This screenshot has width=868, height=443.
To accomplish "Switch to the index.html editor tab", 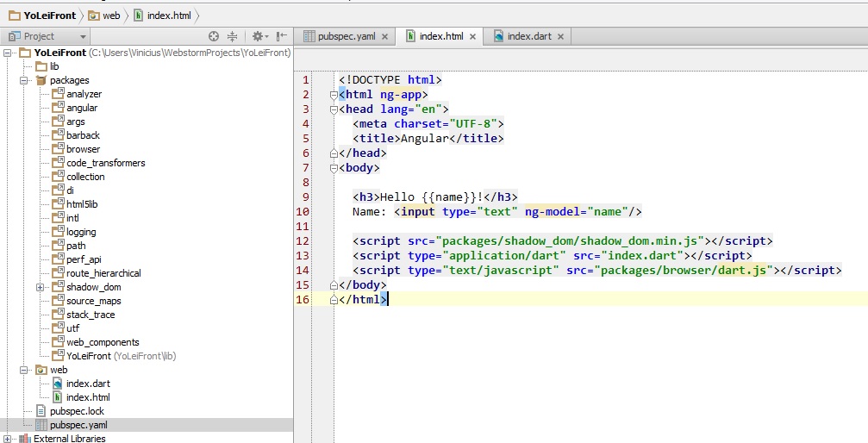I will (440, 36).
